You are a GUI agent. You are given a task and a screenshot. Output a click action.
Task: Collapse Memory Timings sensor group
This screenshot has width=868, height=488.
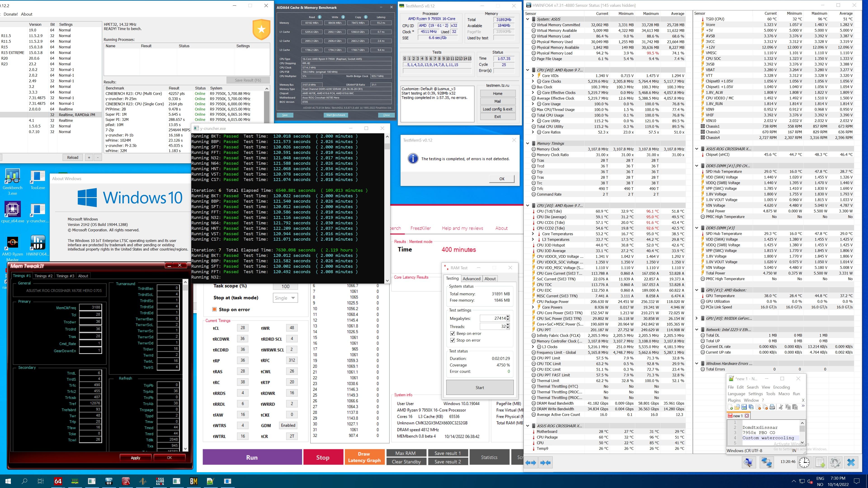[528, 143]
